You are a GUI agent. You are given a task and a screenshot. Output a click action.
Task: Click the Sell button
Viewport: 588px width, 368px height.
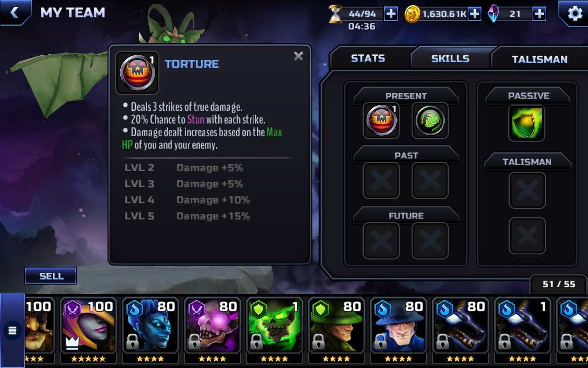coord(51,276)
